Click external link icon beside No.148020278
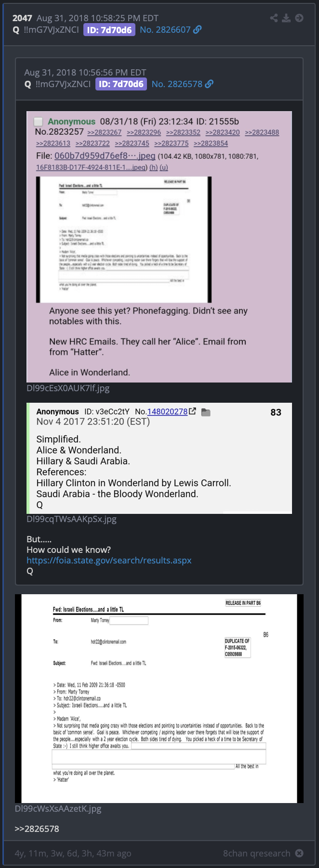 pyautogui.click(x=193, y=411)
